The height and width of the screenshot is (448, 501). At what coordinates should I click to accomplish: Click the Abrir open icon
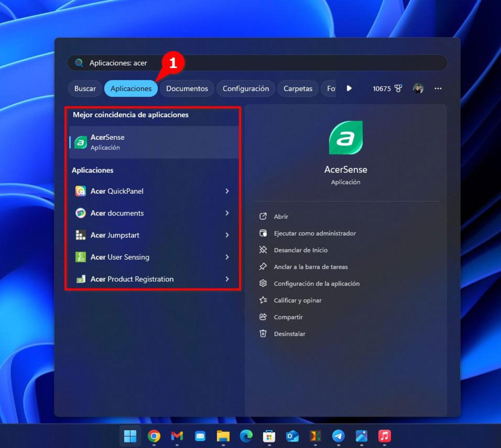coord(263,216)
